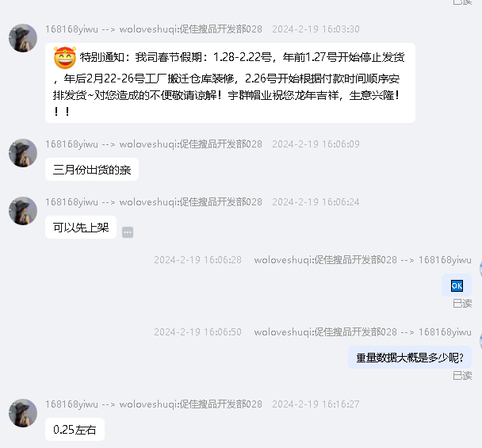Open sender avatar at 16:03:30 message
This screenshot has height=448, width=482.
pyautogui.click(x=23, y=38)
